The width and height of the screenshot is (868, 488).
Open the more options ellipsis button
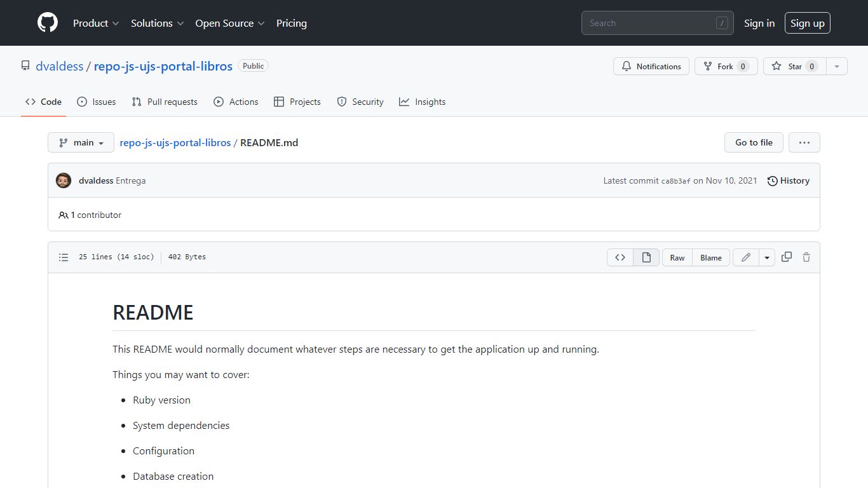(804, 142)
